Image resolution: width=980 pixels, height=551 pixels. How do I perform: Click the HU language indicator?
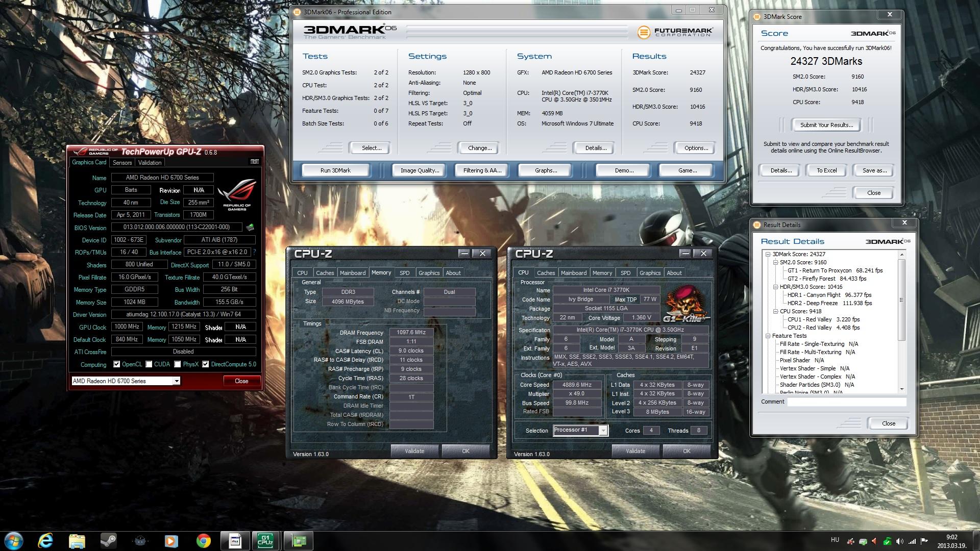(x=835, y=540)
